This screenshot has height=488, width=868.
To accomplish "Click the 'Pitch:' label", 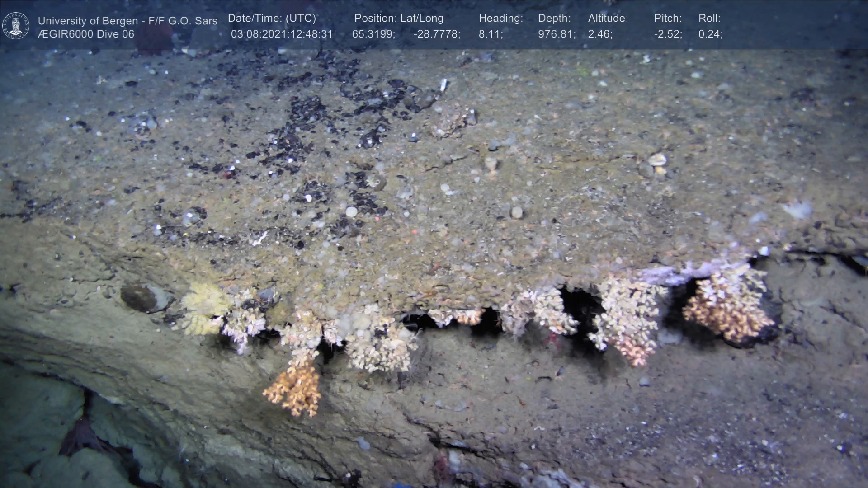I will click(668, 19).
